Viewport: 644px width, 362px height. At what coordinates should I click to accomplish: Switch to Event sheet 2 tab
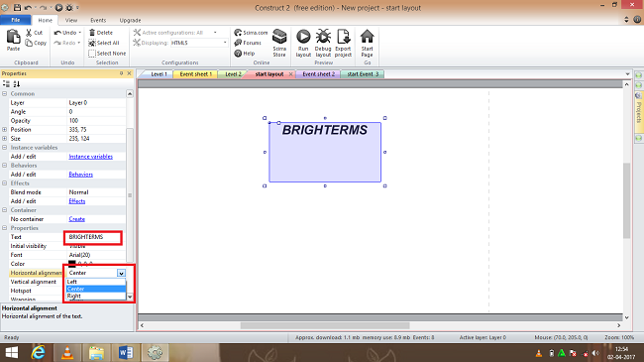coord(318,74)
